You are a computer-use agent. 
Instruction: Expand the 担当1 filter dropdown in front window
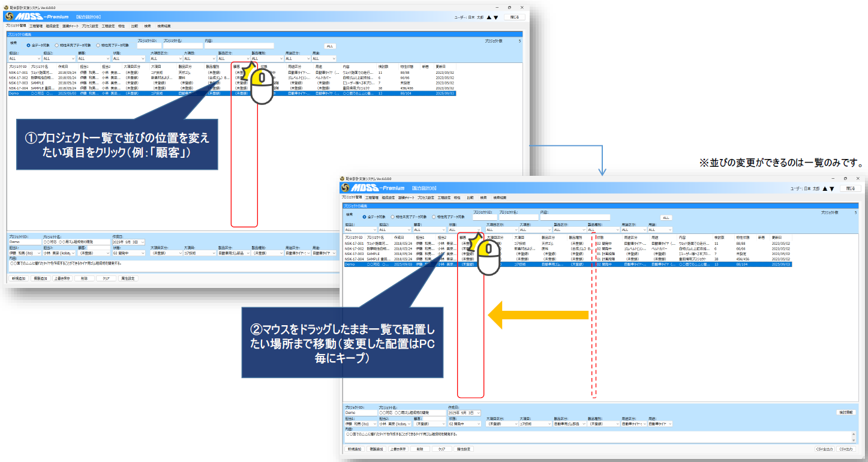[x=374, y=230]
